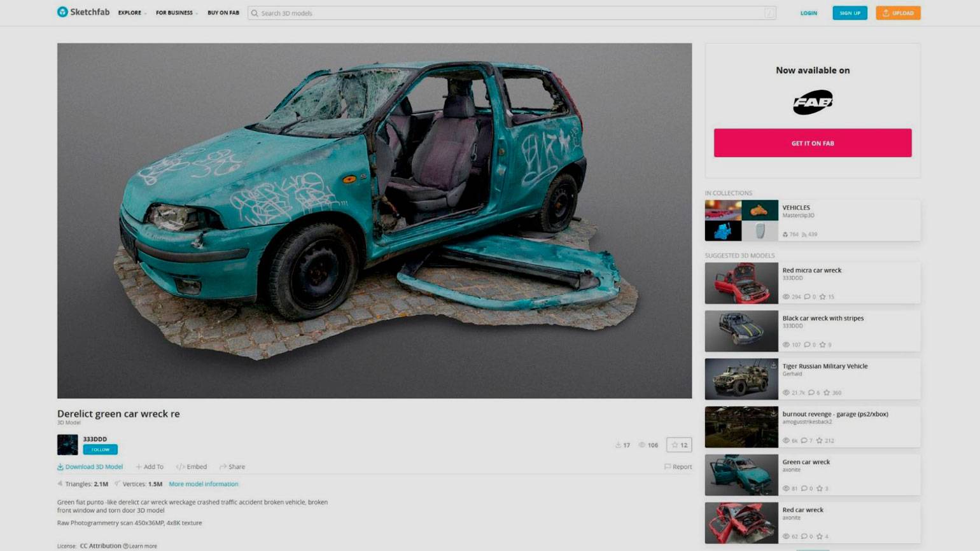
Task: Click the Sketchfab logo icon
Action: click(x=62, y=12)
